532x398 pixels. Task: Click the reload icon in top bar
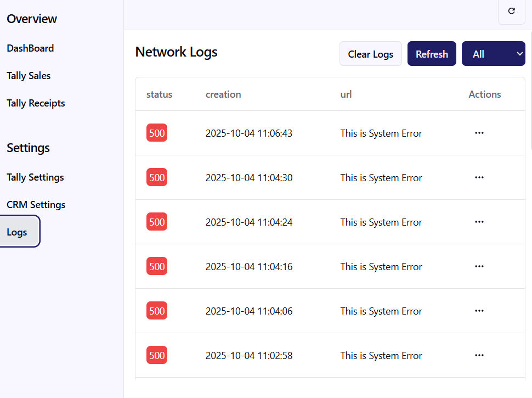(512, 11)
